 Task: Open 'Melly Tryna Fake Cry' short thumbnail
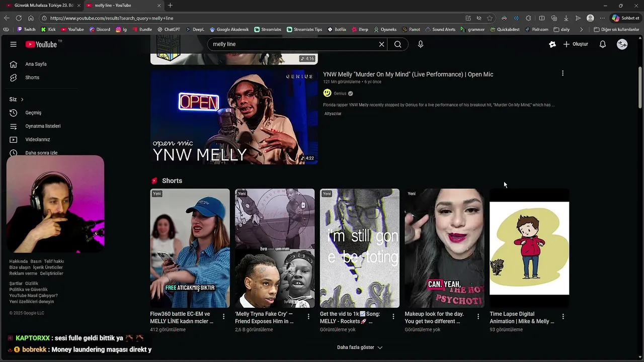pos(275,248)
